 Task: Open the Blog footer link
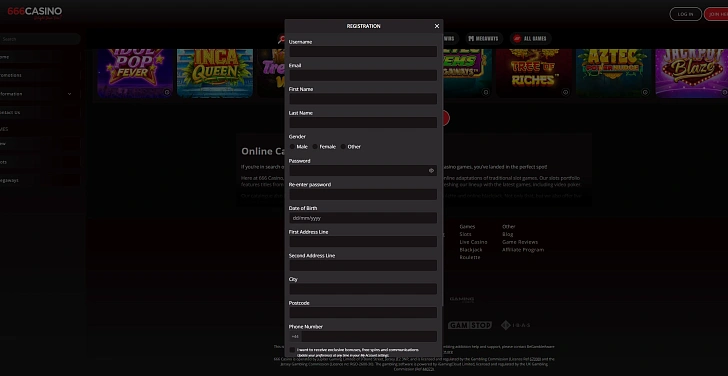(507, 234)
